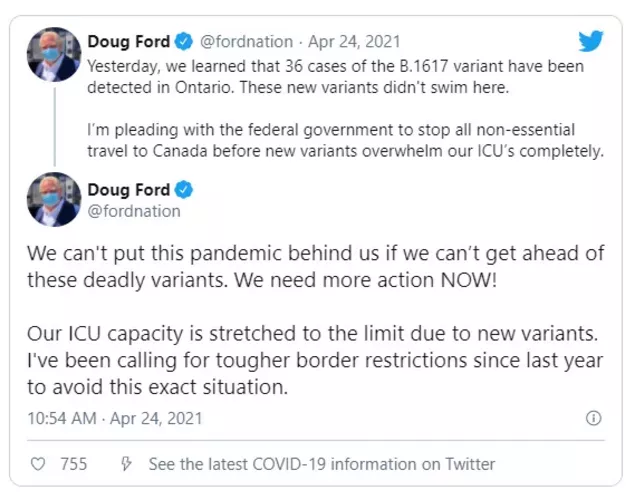Click the Doug Ford name in the lower tweet

(129, 190)
